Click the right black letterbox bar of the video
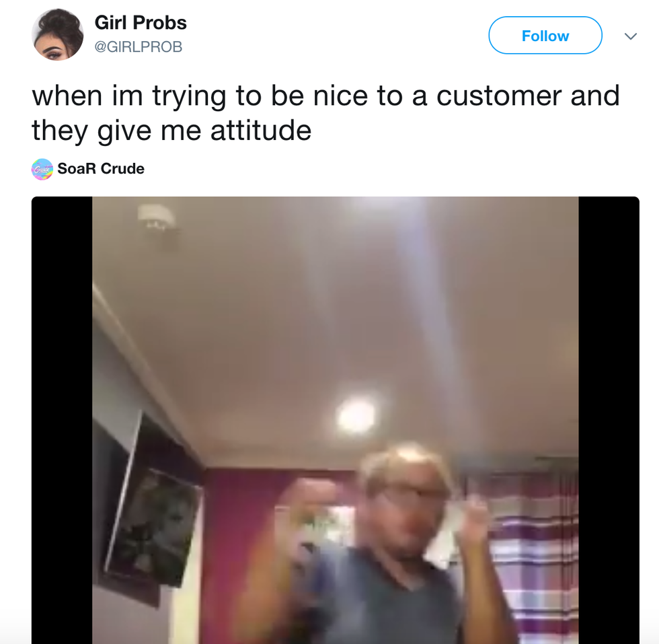Viewport: 659px width, 644px height. pos(609,420)
